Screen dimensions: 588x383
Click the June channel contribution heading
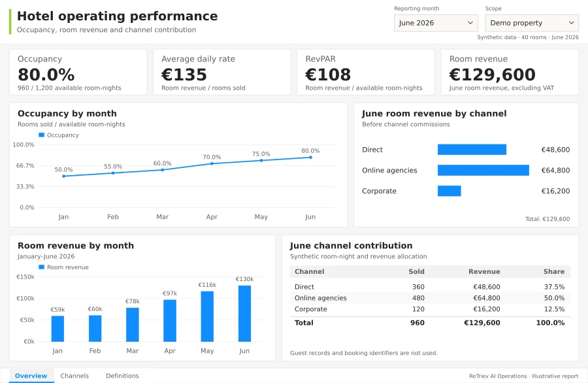tap(351, 246)
